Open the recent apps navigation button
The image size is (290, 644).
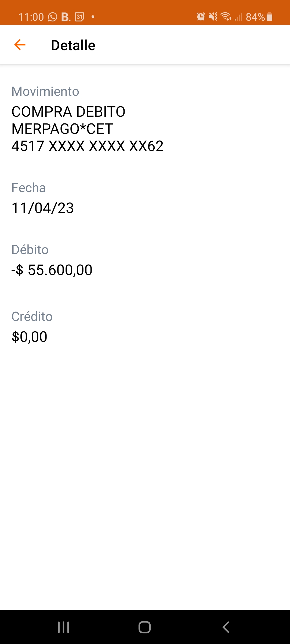pyautogui.click(x=64, y=627)
